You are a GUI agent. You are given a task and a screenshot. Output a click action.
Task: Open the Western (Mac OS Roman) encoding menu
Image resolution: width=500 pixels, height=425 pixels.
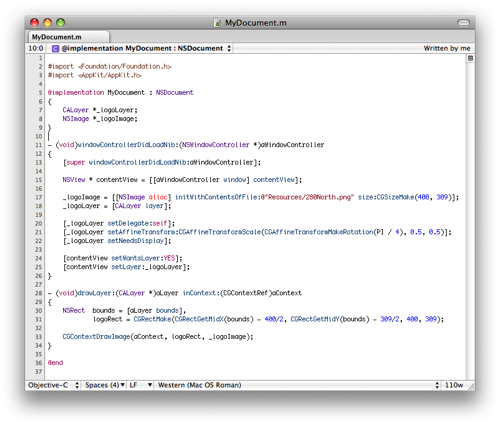point(298,385)
